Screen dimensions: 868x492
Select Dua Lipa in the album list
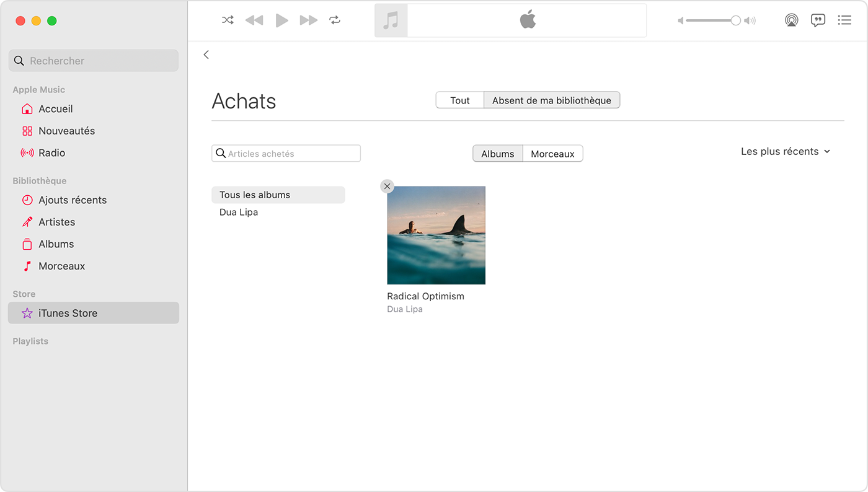[239, 212]
